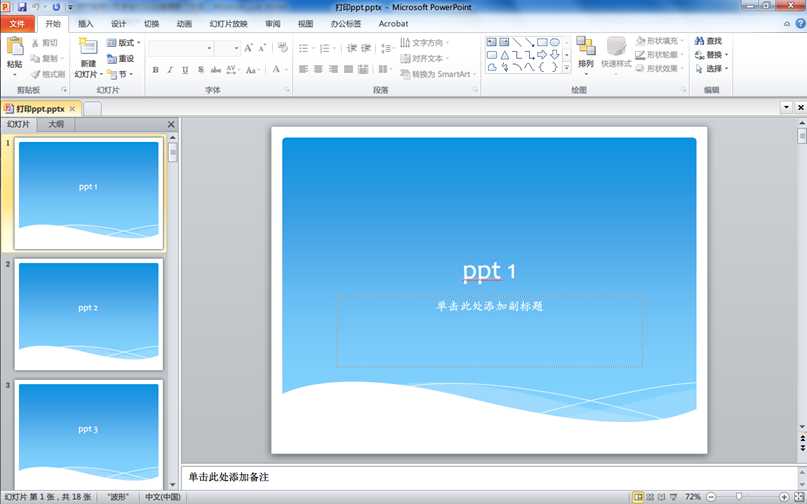The image size is (807, 504).
Task: Click the increase indent icon
Action: [x=366, y=48]
